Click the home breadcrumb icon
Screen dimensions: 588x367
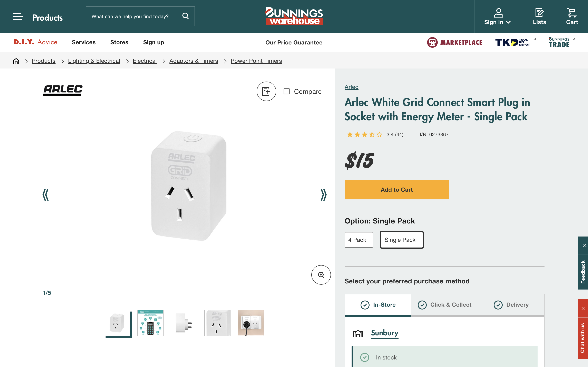tap(16, 61)
